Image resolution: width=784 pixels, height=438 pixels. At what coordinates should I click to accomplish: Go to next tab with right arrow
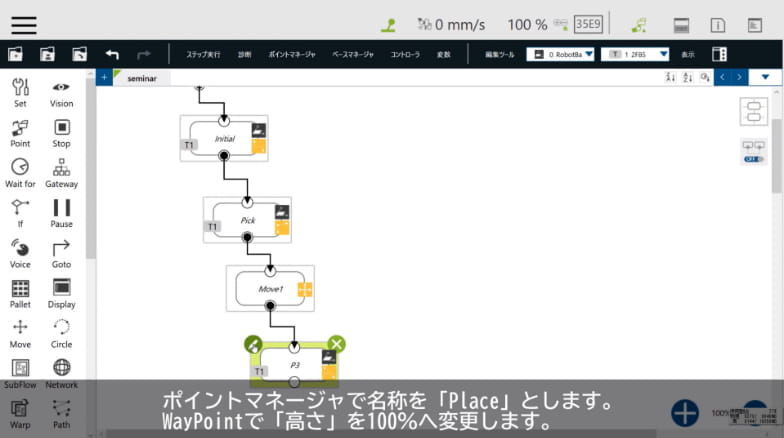pos(739,77)
